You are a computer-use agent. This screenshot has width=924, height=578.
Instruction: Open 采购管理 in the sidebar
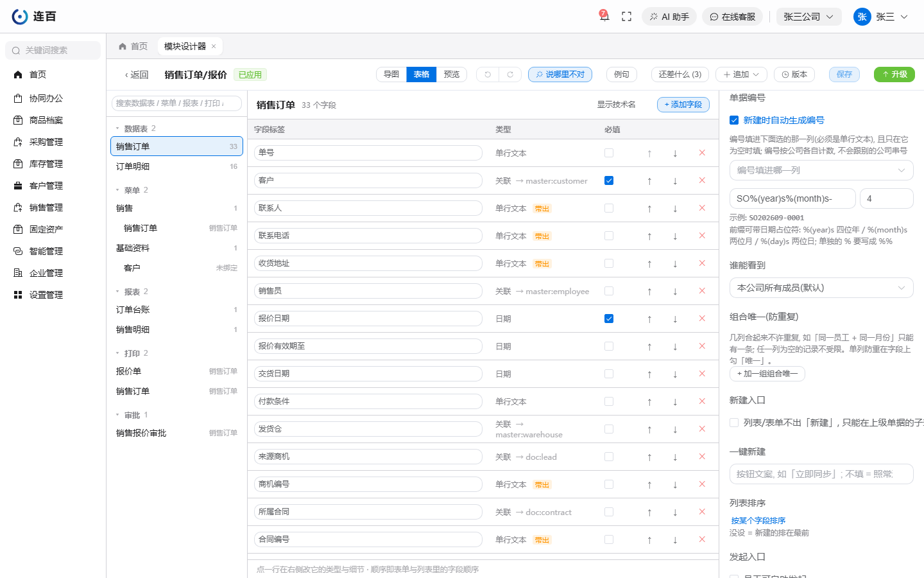53,142
